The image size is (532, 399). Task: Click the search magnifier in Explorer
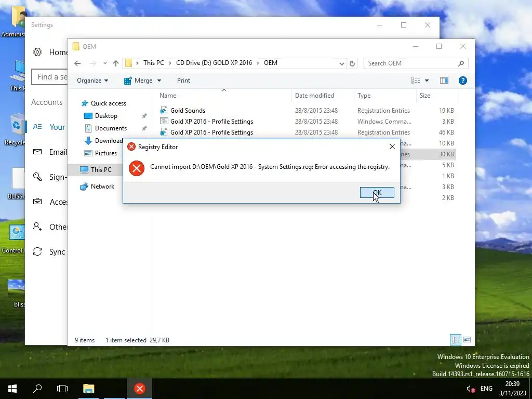click(x=461, y=63)
